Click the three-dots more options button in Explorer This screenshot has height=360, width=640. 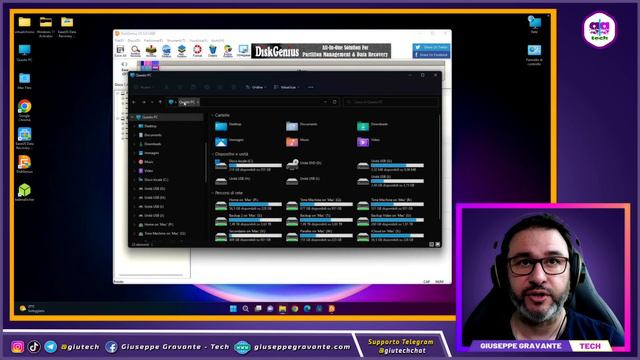pos(311,87)
